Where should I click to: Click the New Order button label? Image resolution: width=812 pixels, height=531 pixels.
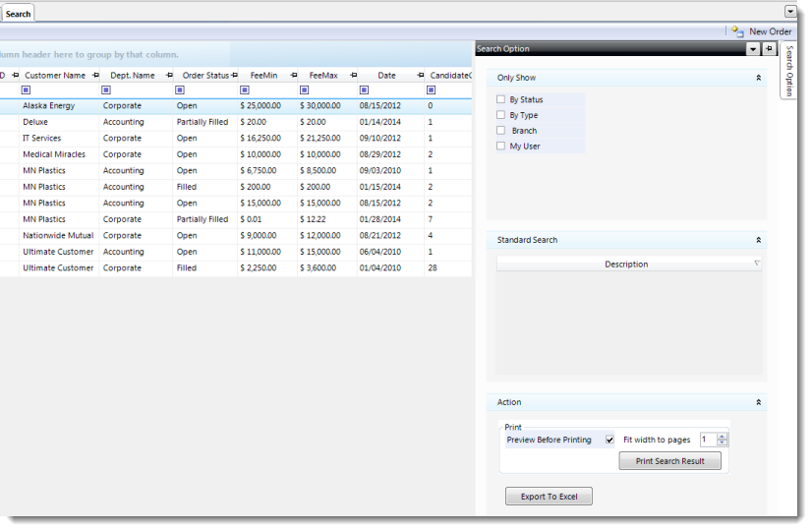tap(770, 31)
